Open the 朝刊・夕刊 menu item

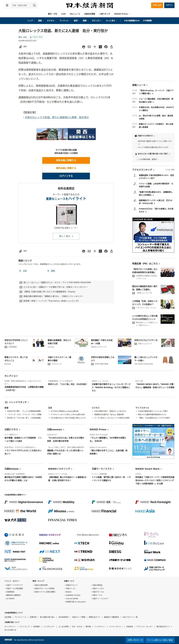point(52,14)
